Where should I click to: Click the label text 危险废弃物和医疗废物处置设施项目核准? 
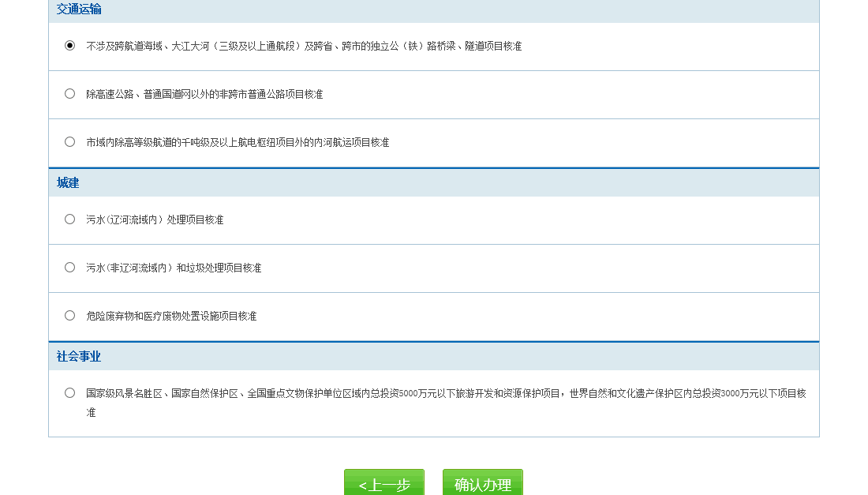tap(171, 317)
